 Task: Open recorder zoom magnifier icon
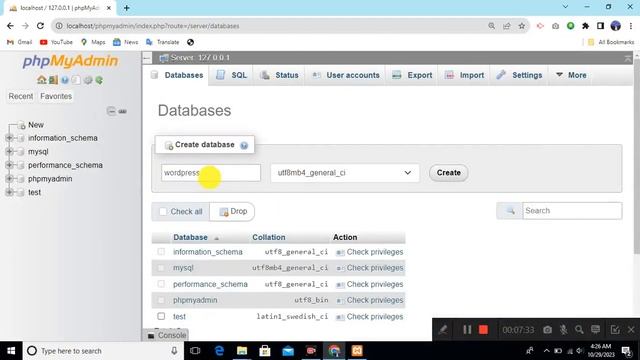point(579,329)
